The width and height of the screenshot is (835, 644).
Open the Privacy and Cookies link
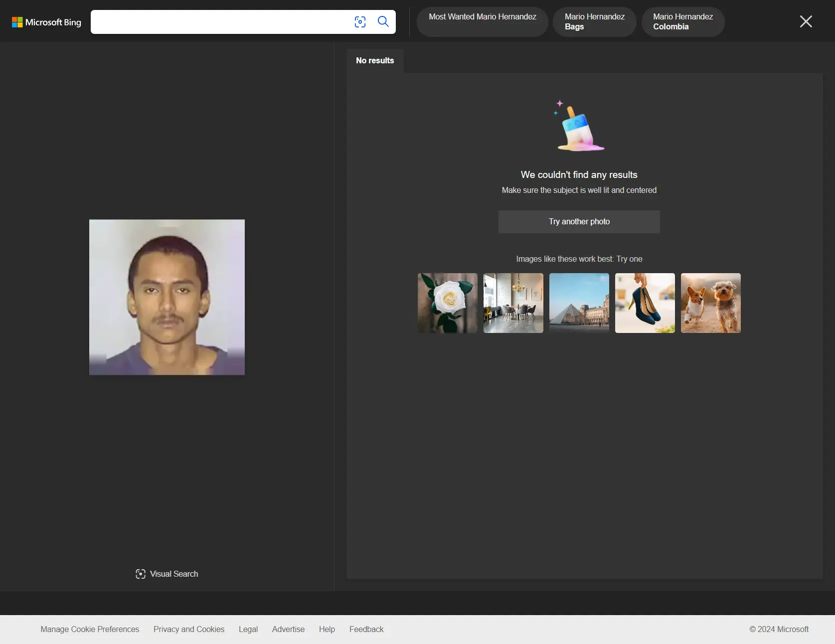click(189, 629)
